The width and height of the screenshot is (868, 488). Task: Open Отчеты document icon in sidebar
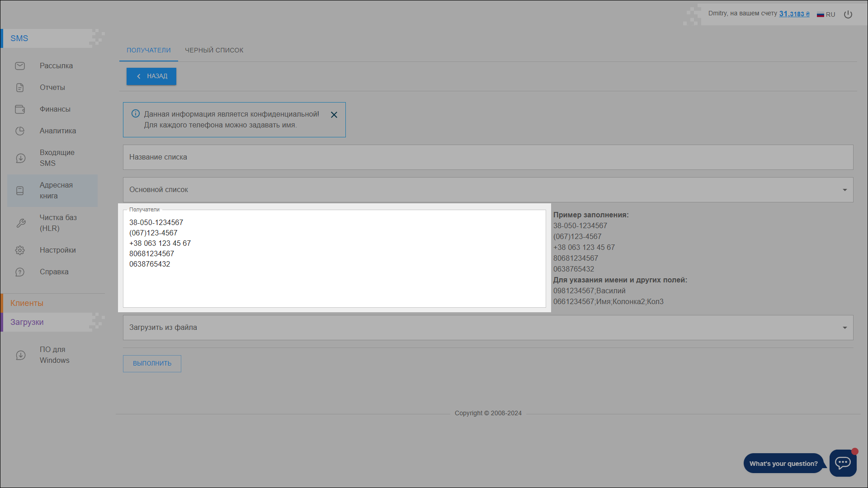point(20,88)
